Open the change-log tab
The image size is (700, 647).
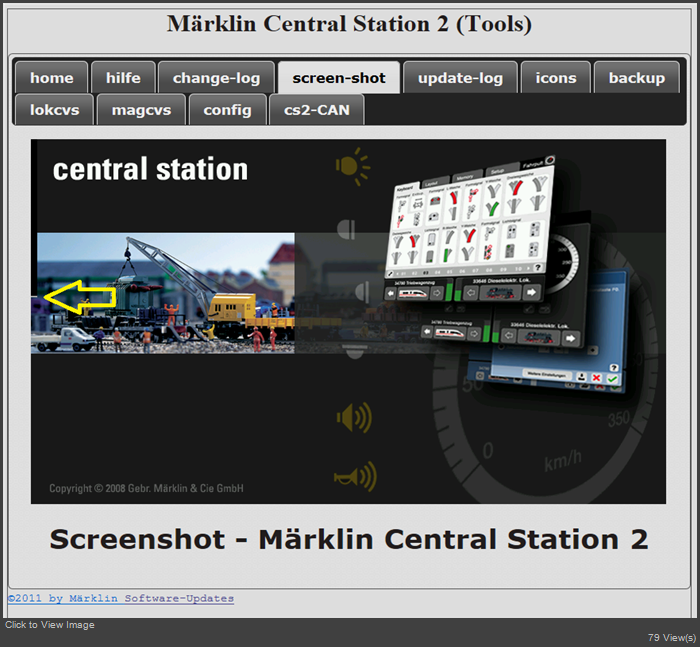coord(216,78)
